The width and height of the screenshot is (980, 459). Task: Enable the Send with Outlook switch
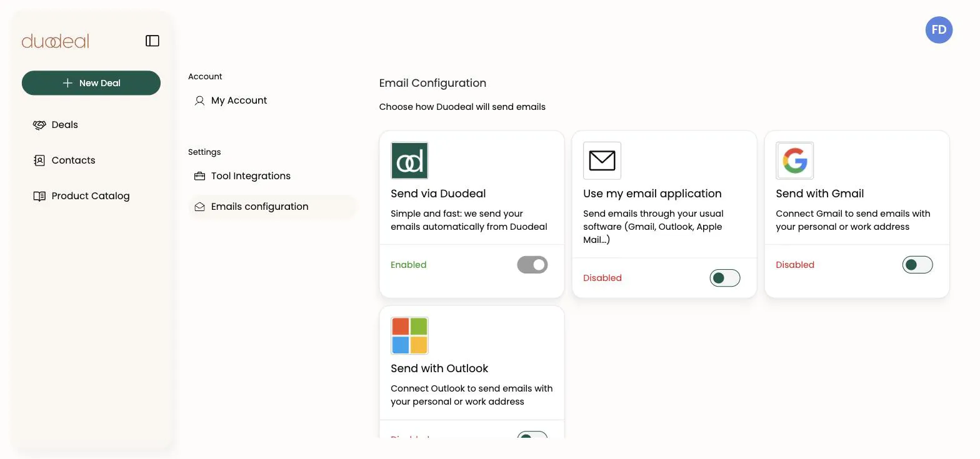click(532, 435)
